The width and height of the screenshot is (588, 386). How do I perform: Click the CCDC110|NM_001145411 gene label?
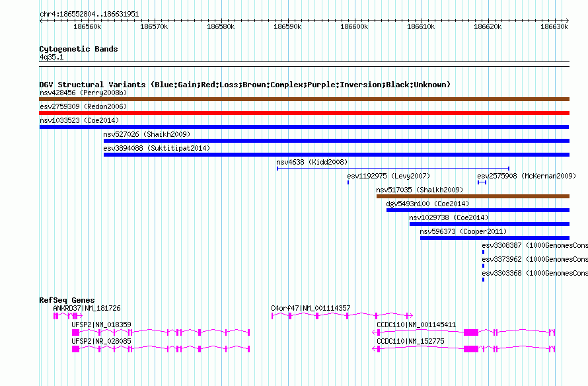click(x=416, y=325)
